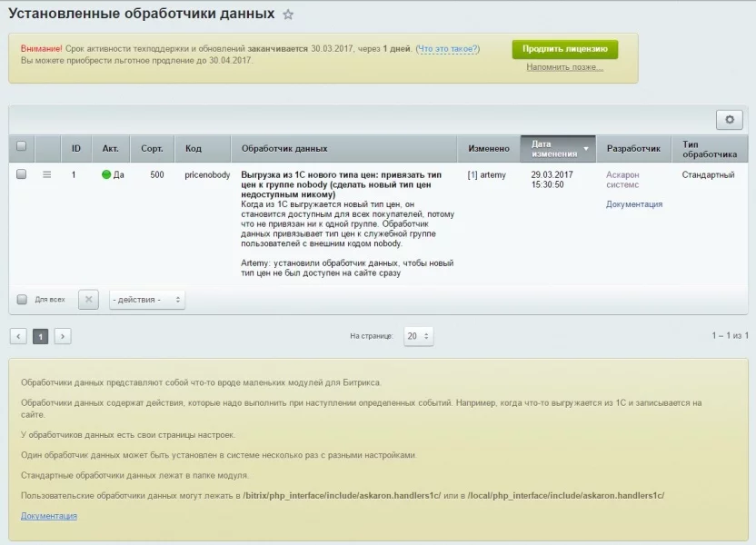
Task: Go to previous page arrow
Action: pos(18,336)
